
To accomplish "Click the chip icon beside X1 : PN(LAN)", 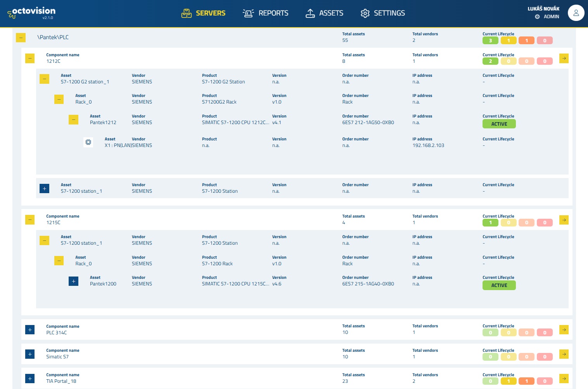I will coord(88,142).
